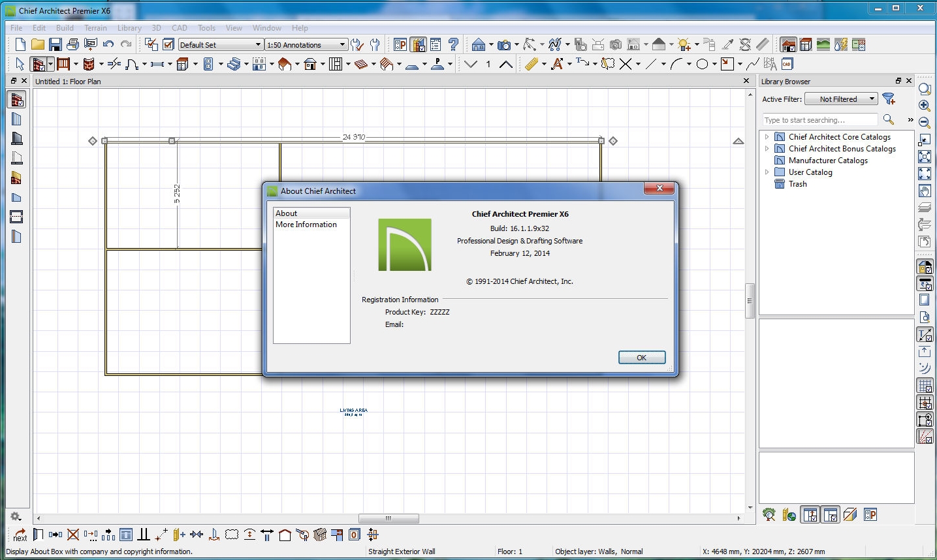Open the Active Filter Not Filtered dropdown
The image size is (937, 560).
[x=841, y=99]
